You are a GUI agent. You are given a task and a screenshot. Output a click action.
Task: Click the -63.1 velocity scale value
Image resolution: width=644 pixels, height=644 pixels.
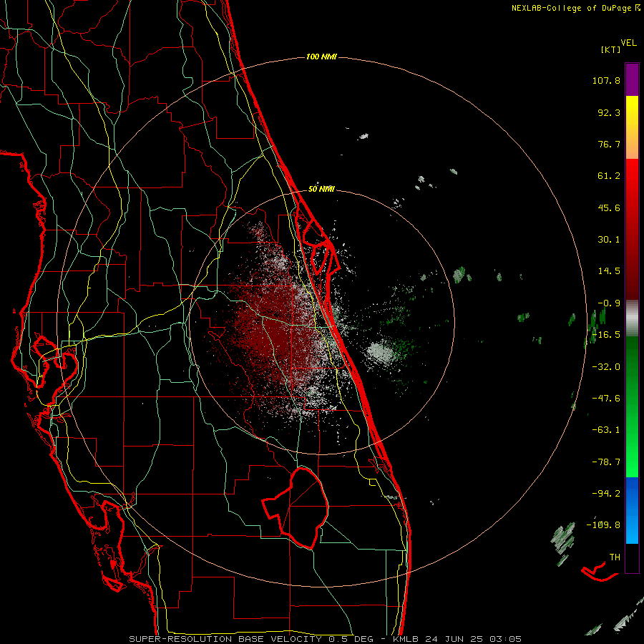[x=606, y=430]
